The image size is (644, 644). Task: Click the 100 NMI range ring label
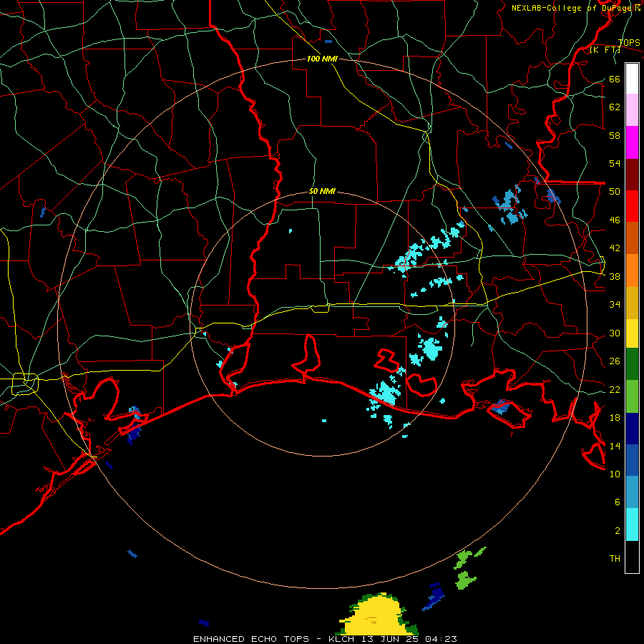pyautogui.click(x=322, y=59)
